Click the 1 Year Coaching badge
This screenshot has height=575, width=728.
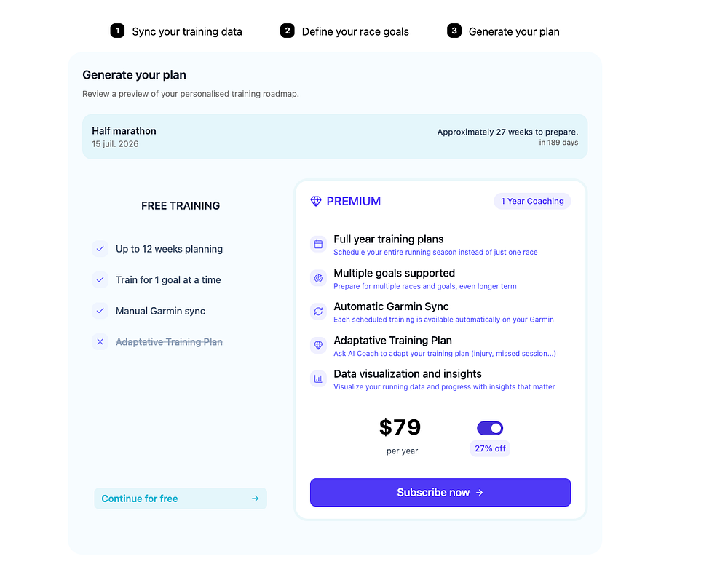[532, 201]
